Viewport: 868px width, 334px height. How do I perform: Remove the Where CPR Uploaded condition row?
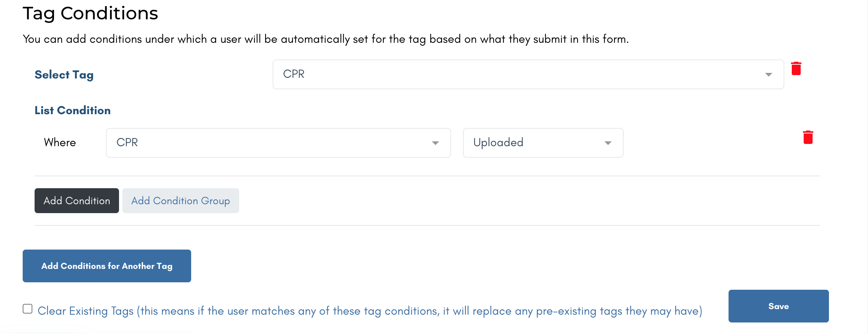[808, 137]
